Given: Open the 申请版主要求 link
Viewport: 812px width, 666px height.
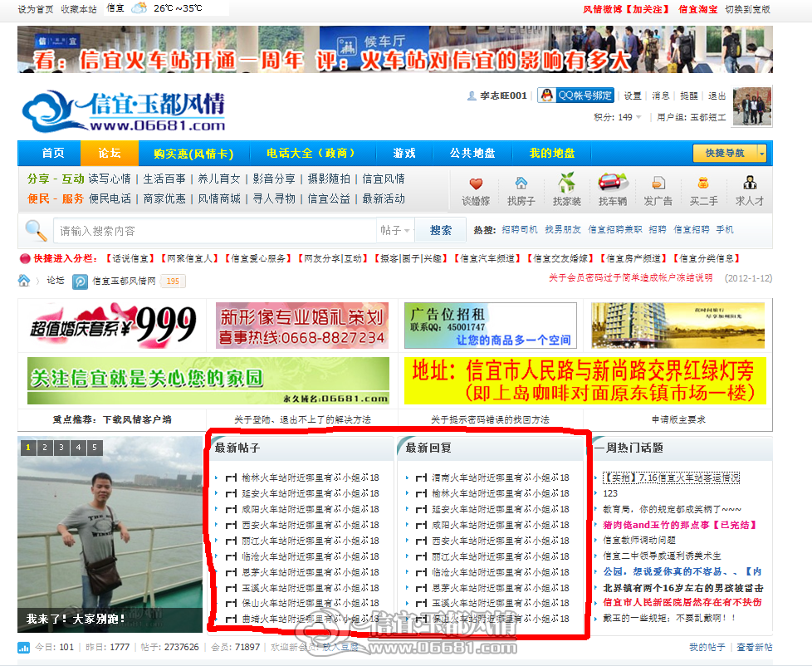Looking at the screenshot, I should [x=678, y=420].
